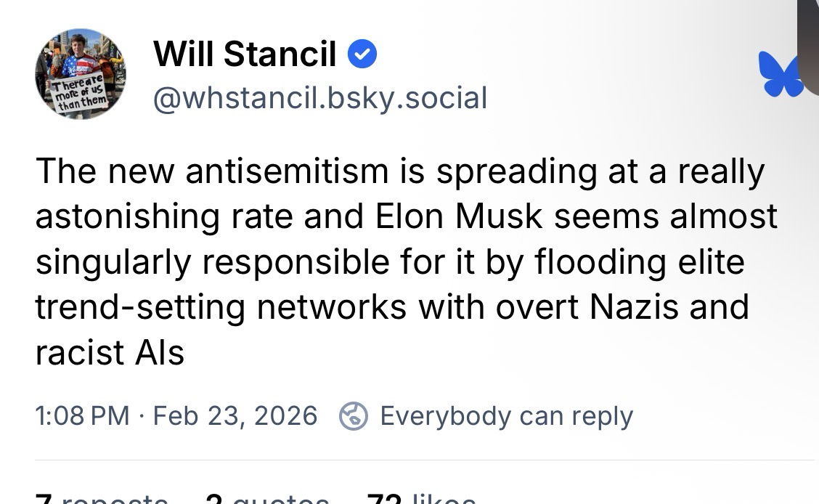Click the blue verified checkmark badge
The width and height of the screenshot is (819, 504).
[362, 54]
